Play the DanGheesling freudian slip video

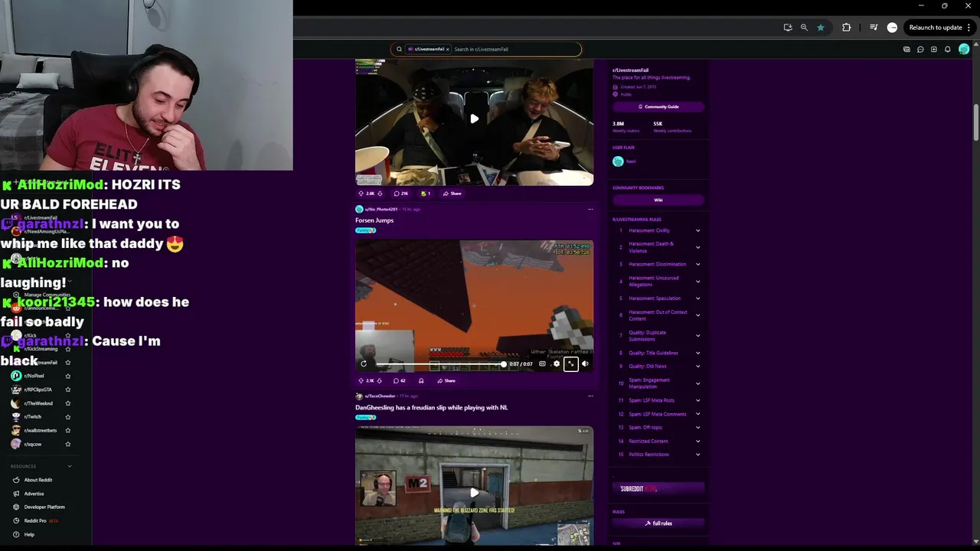point(474,493)
